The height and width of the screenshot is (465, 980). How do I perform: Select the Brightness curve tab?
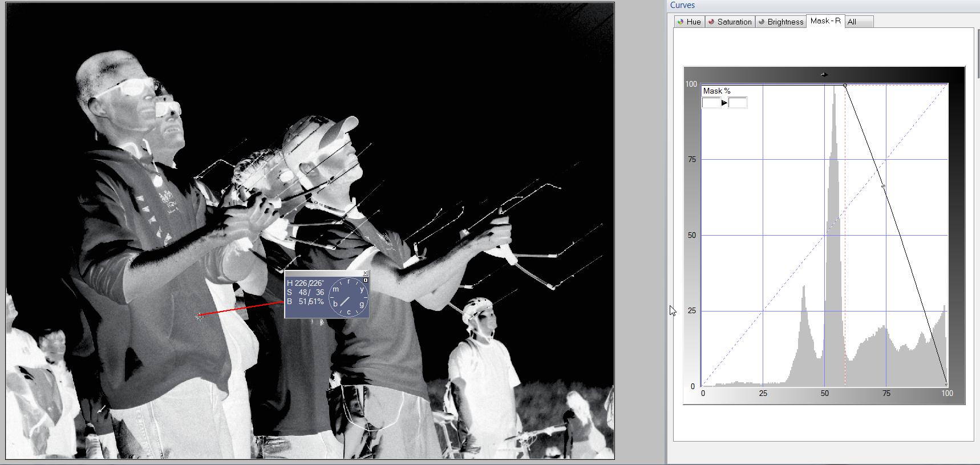click(780, 22)
